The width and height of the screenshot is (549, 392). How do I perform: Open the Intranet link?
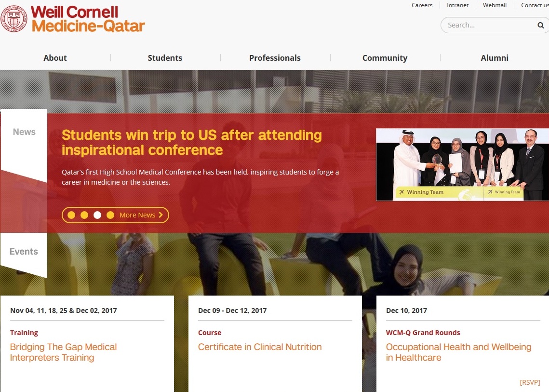(x=457, y=5)
